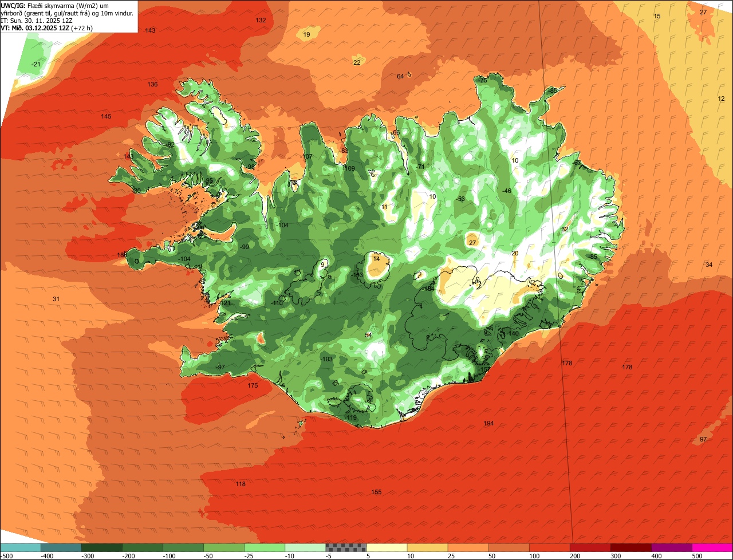Click the "-103" flux value in south Iceland
733x560 pixels.
pyautogui.click(x=326, y=359)
